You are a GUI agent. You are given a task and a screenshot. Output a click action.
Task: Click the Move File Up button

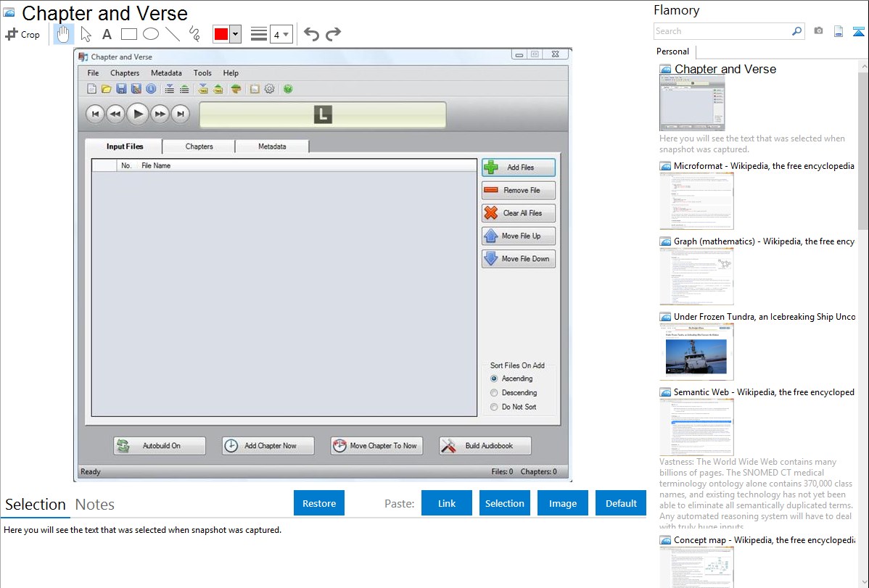tap(519, 236)
